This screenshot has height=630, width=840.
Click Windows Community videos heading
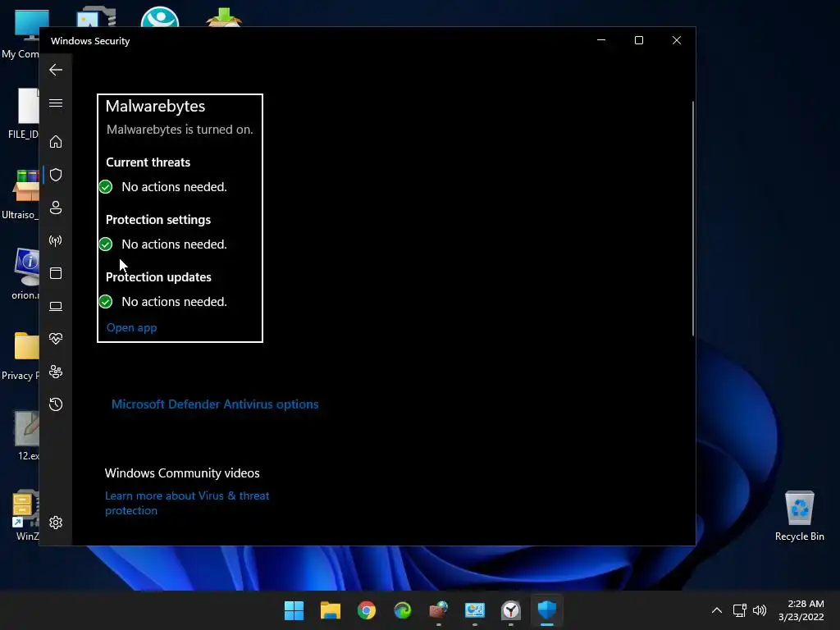point(182,473)
